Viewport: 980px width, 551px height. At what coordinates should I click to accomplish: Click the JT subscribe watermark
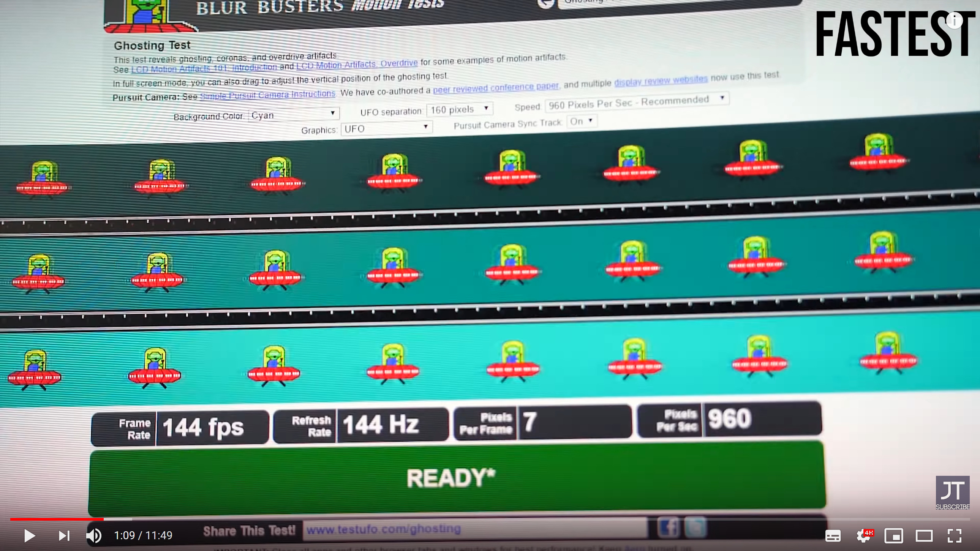pyautogui.click(x=952, y=493)
